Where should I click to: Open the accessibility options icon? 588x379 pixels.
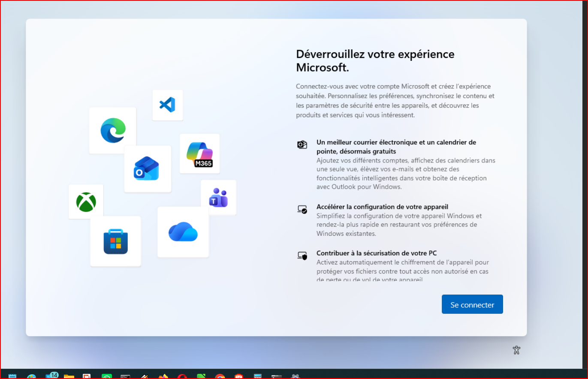(516, 350)
